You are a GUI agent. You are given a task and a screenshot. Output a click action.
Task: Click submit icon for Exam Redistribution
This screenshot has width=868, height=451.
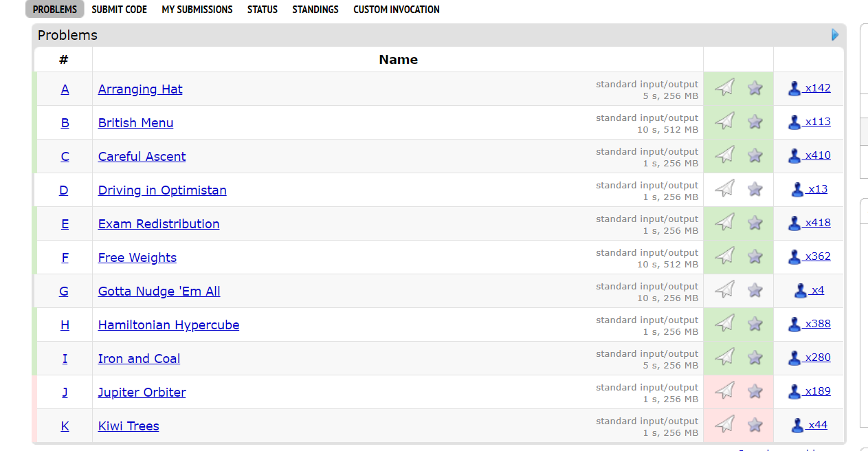pos(724,222)
